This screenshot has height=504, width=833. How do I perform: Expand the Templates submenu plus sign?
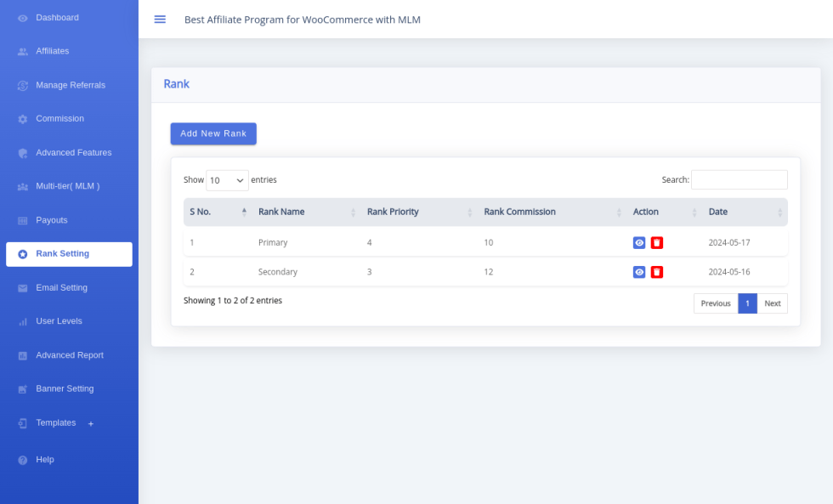(x=91, y=423)
